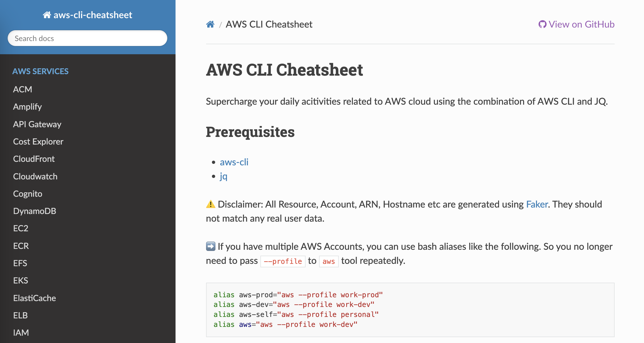Click the DynamoDB sidebar icon
The image size is (644, 343).
[34, 210]
